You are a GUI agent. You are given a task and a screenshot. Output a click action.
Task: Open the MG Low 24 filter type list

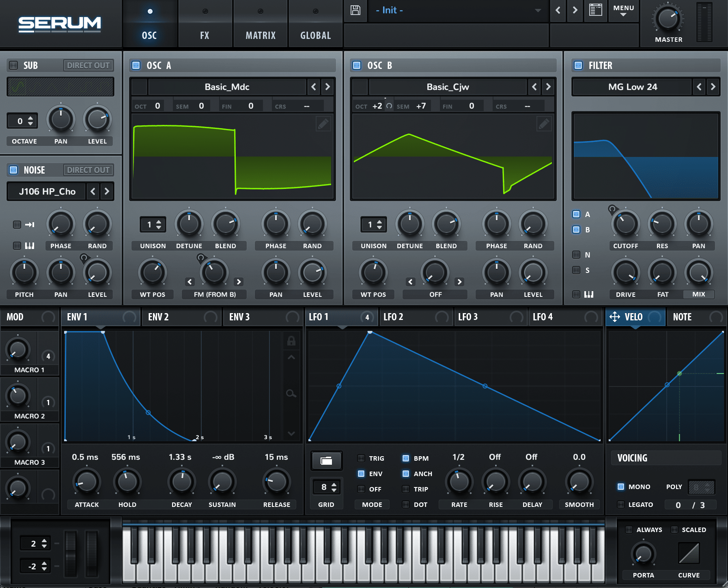(632, 87)
